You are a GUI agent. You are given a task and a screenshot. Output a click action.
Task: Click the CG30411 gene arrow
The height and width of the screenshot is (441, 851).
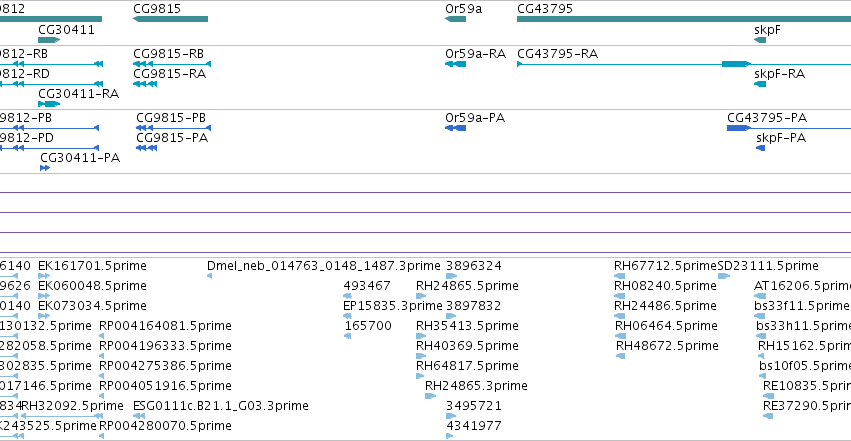pos(49,40)
